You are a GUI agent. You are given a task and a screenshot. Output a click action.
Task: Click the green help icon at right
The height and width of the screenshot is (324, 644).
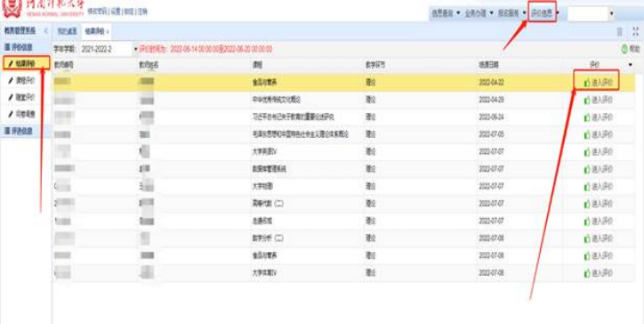click(624, 49)
